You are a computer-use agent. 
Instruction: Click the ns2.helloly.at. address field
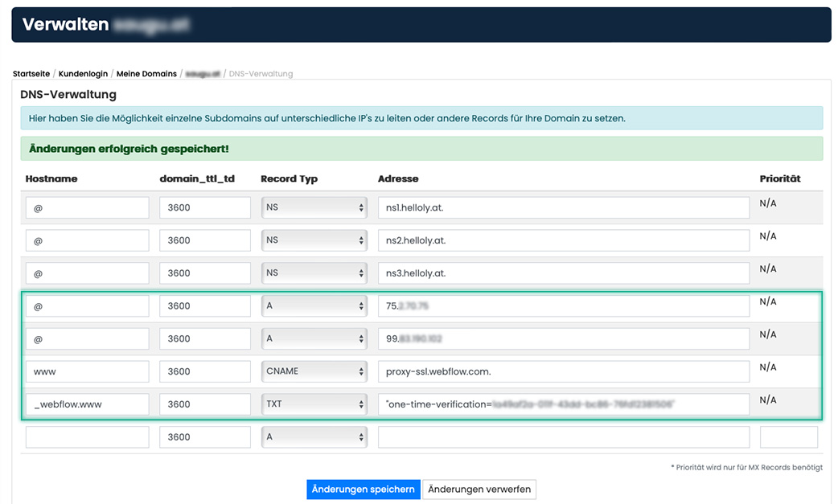click(564, 240)
